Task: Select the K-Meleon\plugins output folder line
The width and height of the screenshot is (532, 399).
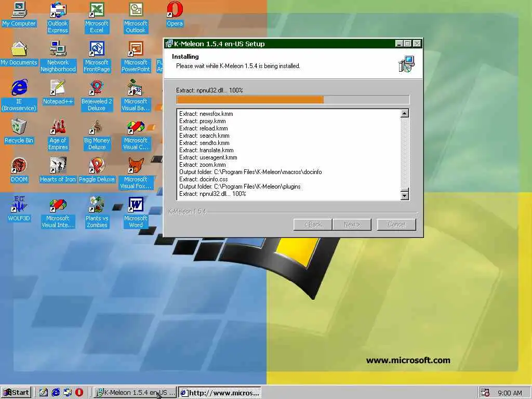Action: pos(240,187)
